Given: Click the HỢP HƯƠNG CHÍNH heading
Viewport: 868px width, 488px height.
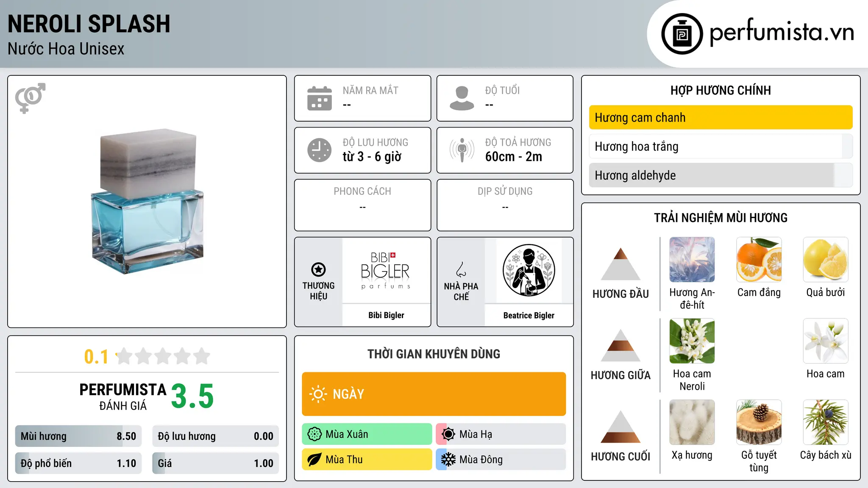Looking at the screenshot, I should coord(721,90).
